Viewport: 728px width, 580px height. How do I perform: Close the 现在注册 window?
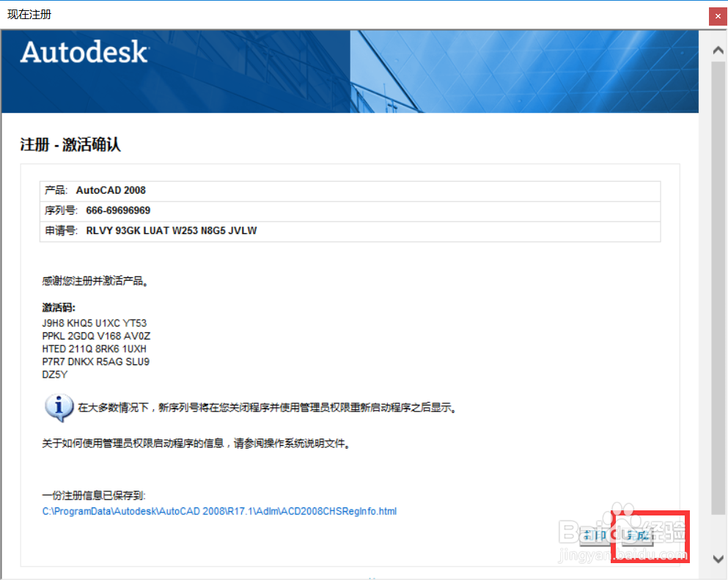(718, 16)
